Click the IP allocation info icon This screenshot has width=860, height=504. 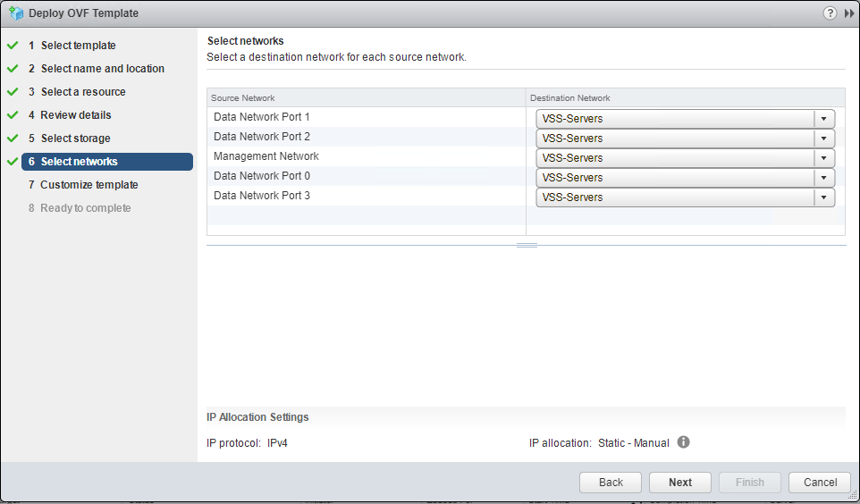(683, 442)
